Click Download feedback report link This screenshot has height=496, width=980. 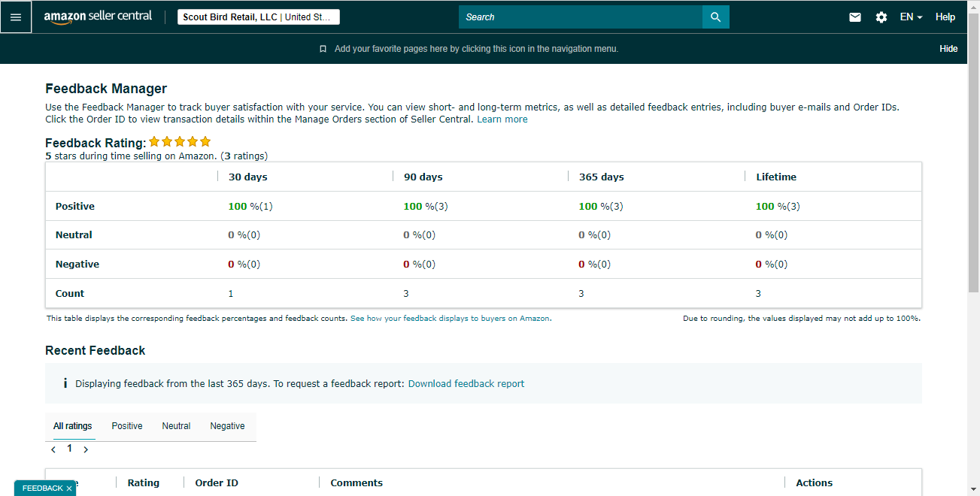(466, 383)
